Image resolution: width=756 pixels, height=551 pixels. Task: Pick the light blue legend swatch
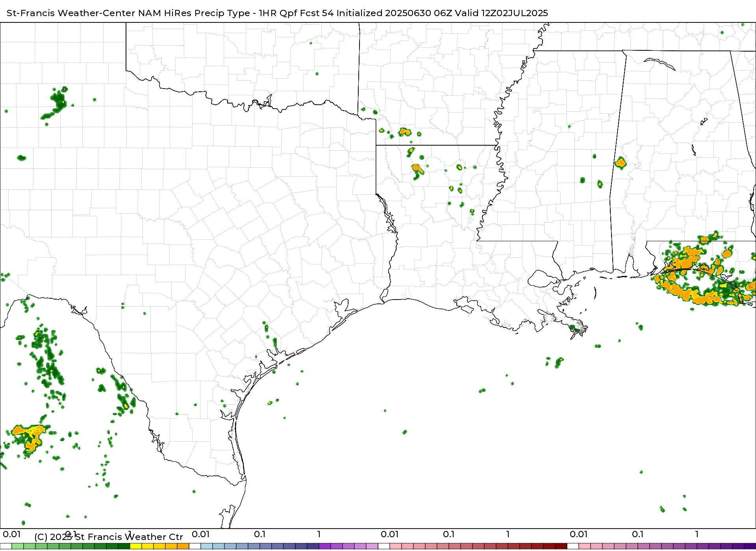coord(207,546)
